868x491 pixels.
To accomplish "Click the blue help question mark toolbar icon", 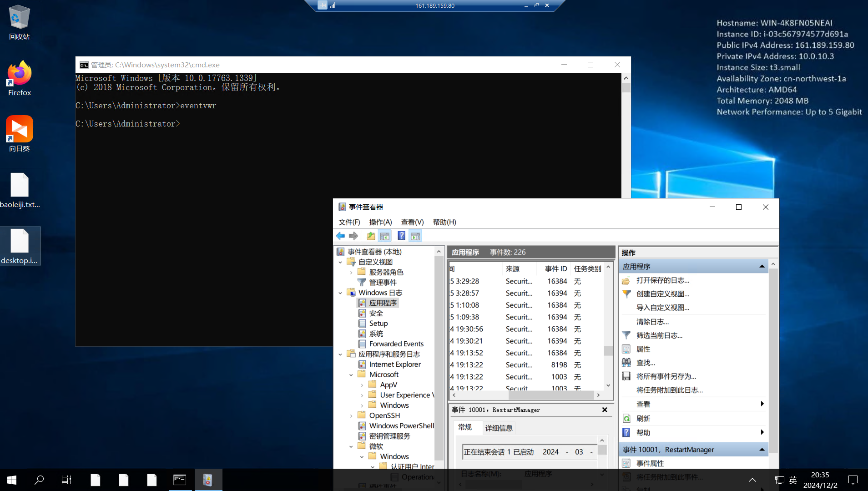I will (401, 236).
